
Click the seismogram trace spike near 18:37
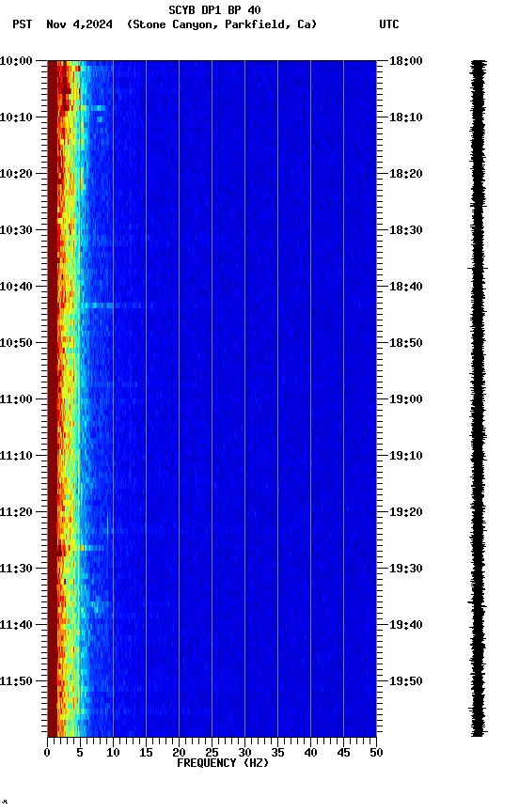coord(478,268)
